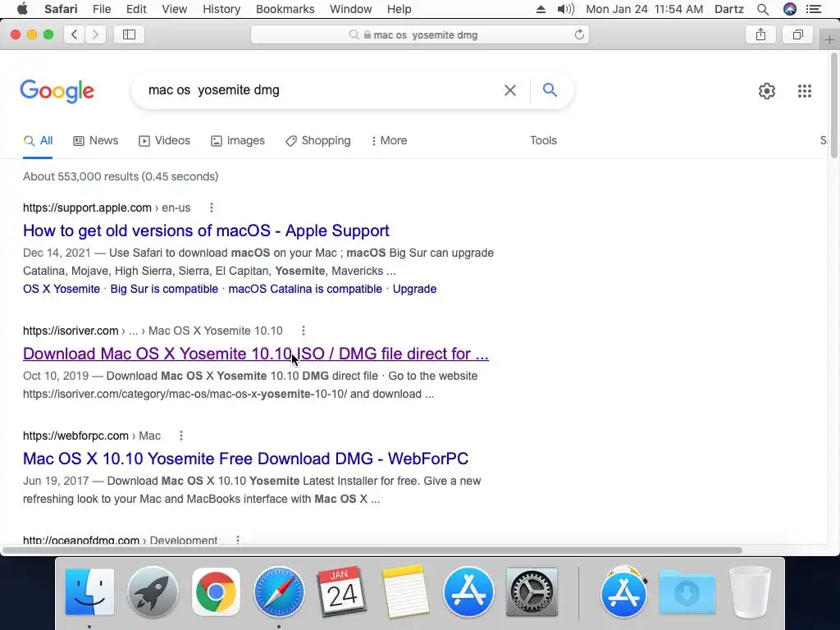Go back with Safari's back arrow
This screenshot has height=630, width=840.
point(75,34)
